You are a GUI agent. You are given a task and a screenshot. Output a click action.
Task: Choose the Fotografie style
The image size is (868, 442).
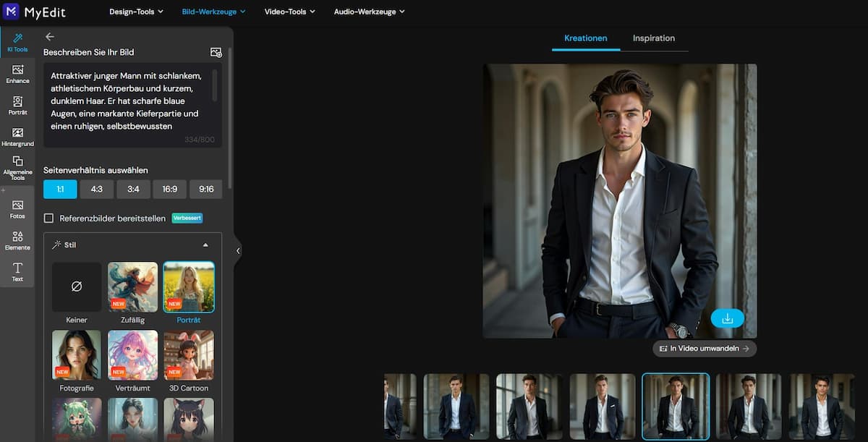tap(77, 355)
